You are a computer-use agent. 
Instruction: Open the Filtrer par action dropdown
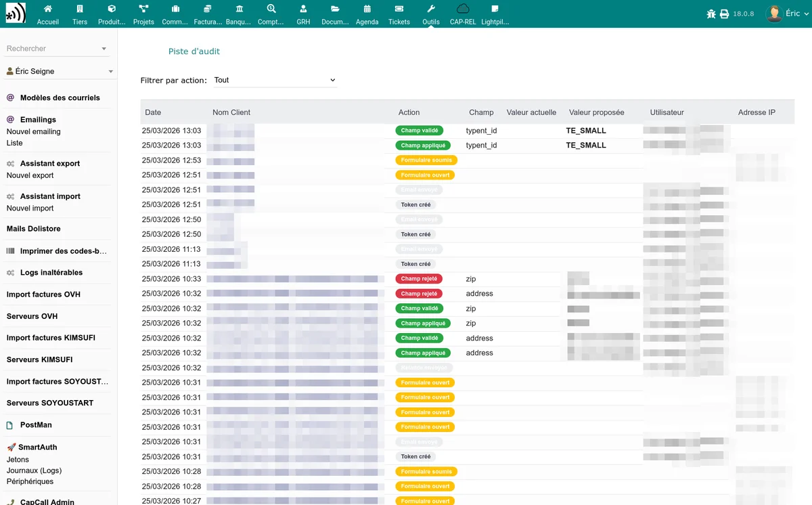coord(275,80)
